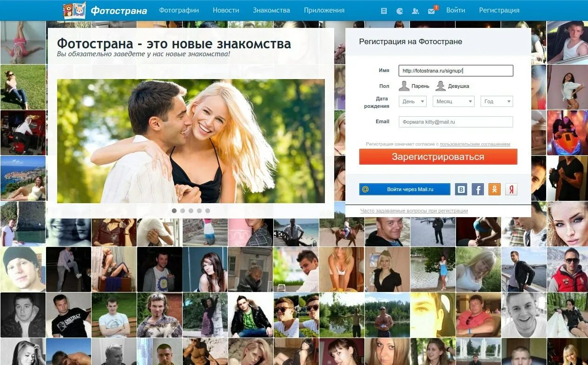This screenshot has width=588, height=365.
Task: Open thumbnail of horse rider on beach
Action: coord(342,232)
